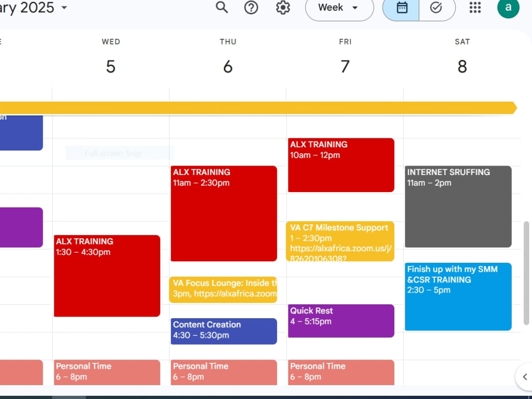Open VA C7 Milestone Support event
Viewport: 532px width, 399px height.
click(341, 241)
